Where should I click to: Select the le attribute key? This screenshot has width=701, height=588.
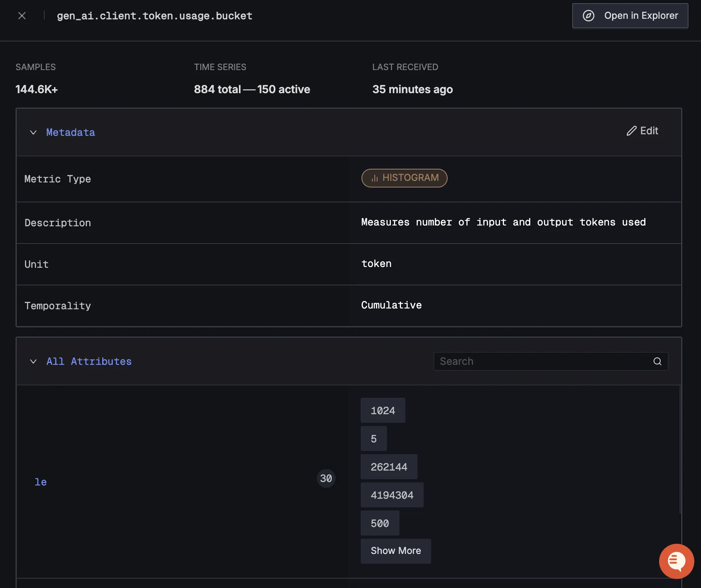(41, 482)
